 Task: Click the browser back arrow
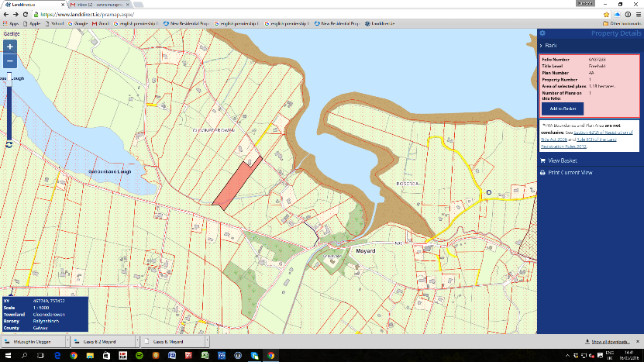6,14
